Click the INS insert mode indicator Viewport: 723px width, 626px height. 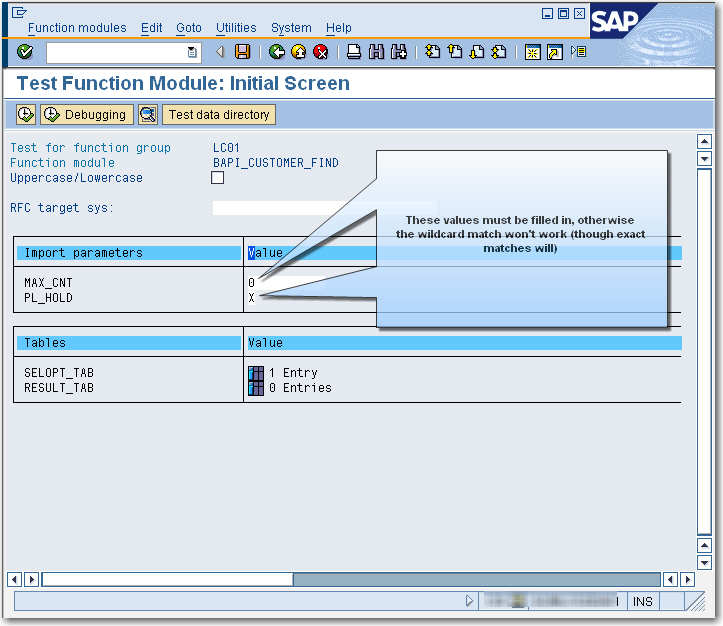click(642, 602)
